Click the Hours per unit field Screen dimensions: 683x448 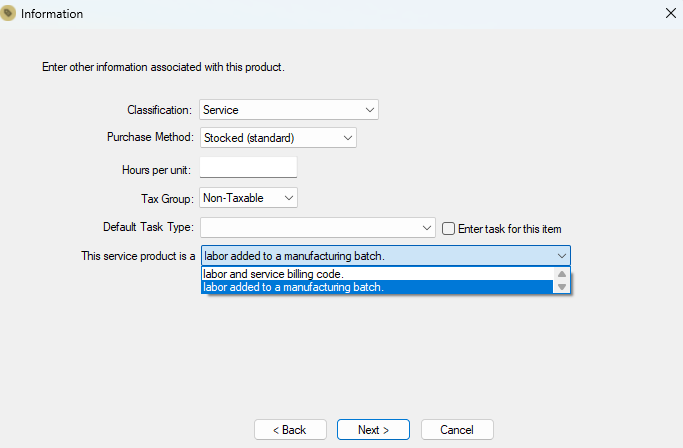pos(248,167)
